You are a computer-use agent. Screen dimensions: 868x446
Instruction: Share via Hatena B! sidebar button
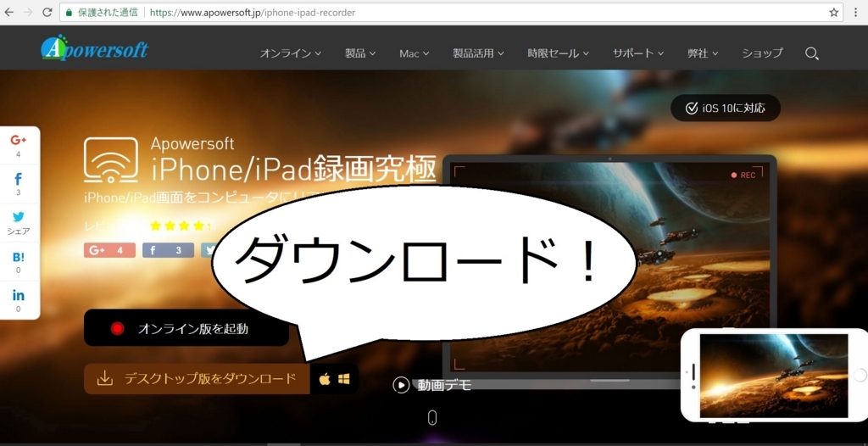click(19, 261)
